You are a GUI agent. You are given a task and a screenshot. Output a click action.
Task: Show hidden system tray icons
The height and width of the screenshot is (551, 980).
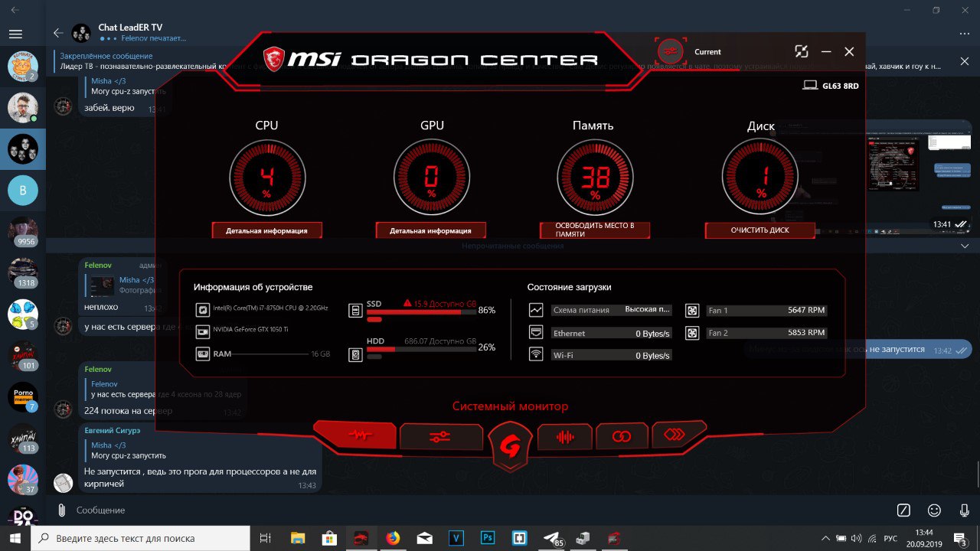[825, 538]
